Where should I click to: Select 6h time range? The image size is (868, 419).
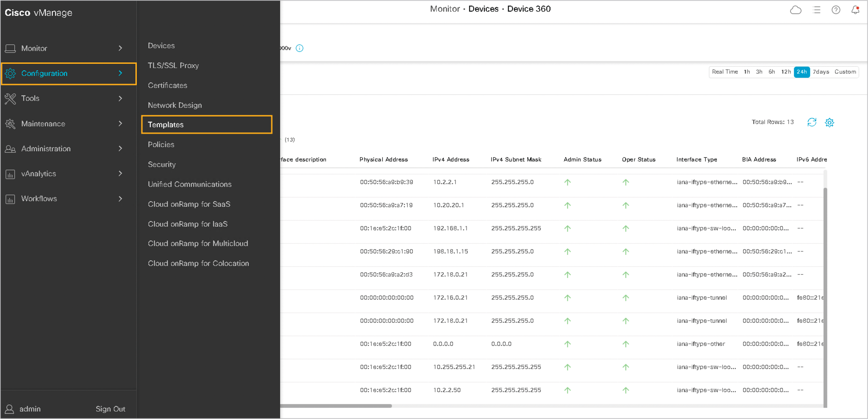772,72
